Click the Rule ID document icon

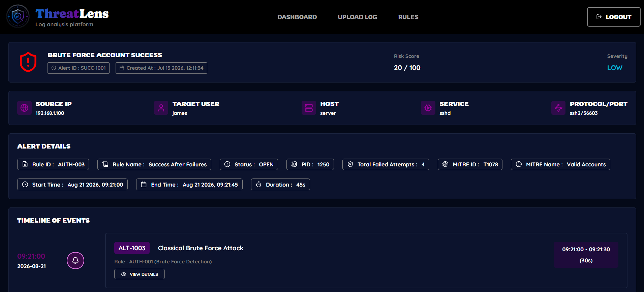point(25,164)
